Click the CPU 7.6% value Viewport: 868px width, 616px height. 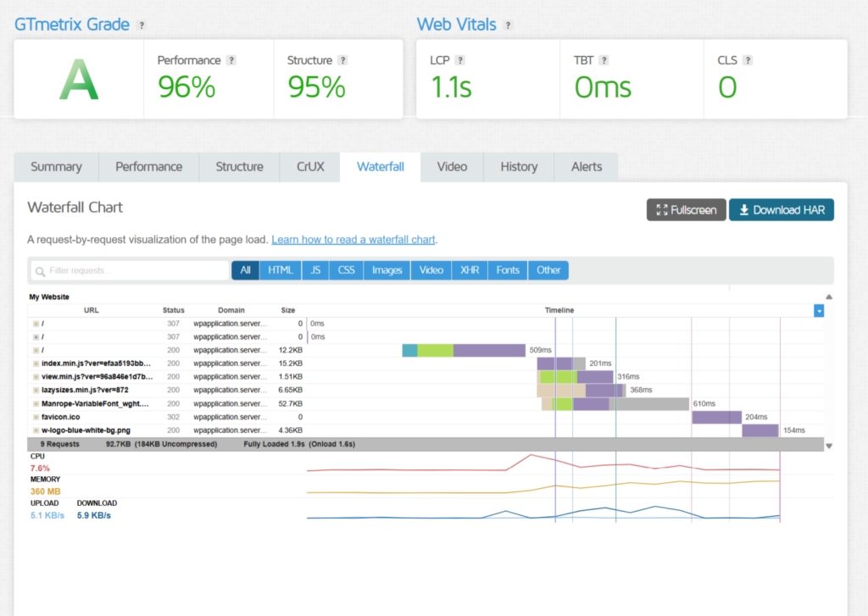40,469
